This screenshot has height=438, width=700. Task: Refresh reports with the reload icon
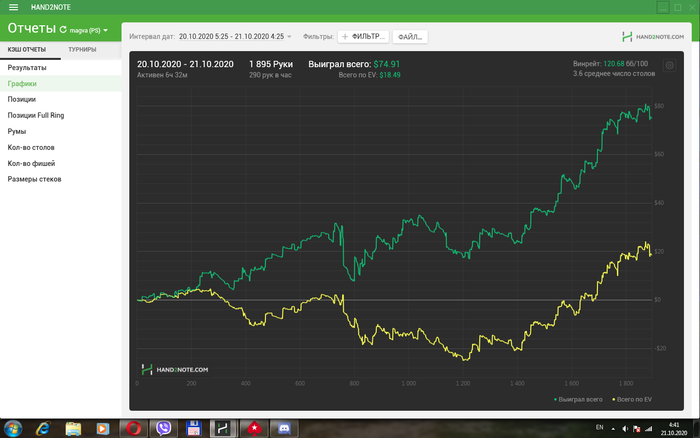point(63,29)
